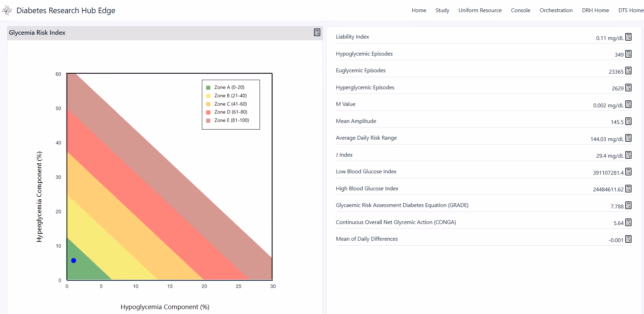The image size is (644, 314).
Task: Click the J Index value 29.4 mg/dL
Action: click(x=610, y=156)
